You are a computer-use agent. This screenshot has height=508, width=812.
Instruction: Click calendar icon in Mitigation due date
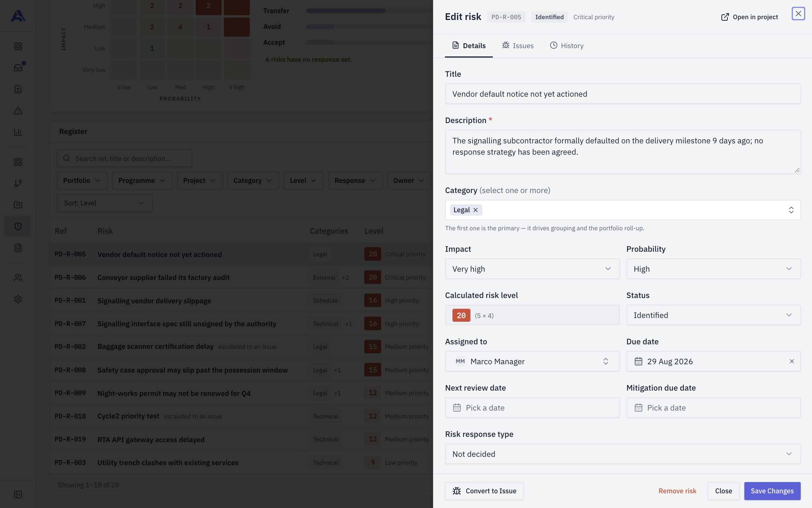coord(638,408)
